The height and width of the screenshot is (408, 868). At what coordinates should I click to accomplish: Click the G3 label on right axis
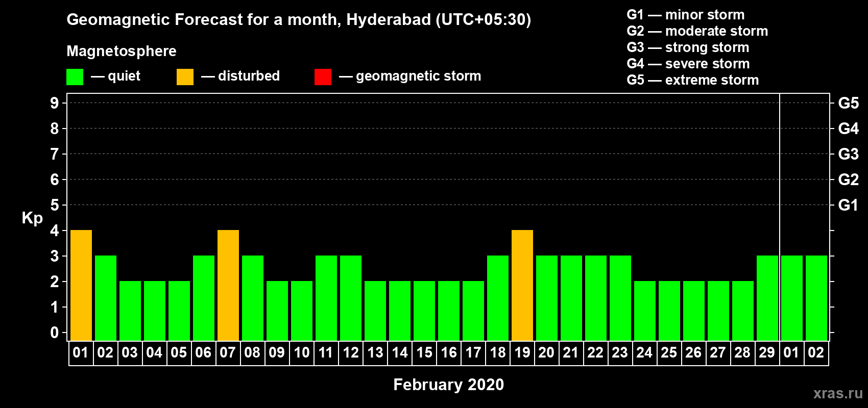click(848, 154)
